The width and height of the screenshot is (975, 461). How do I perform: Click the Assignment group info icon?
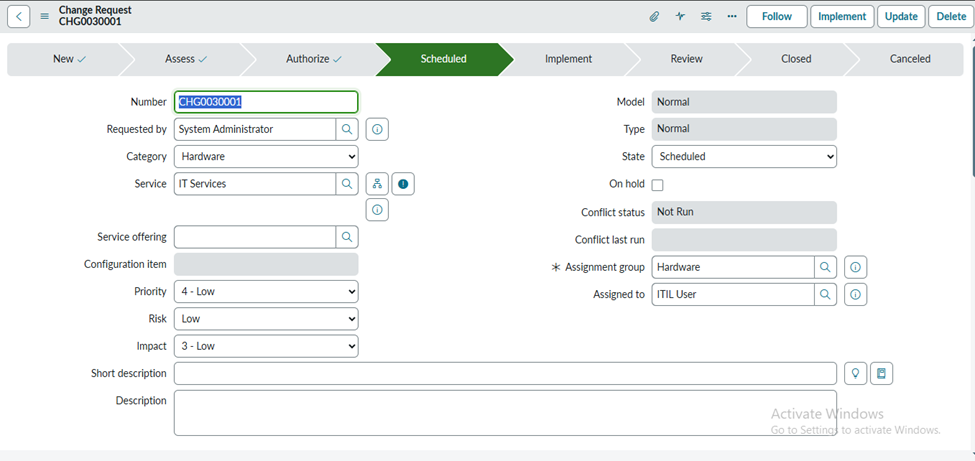point(855,267)
